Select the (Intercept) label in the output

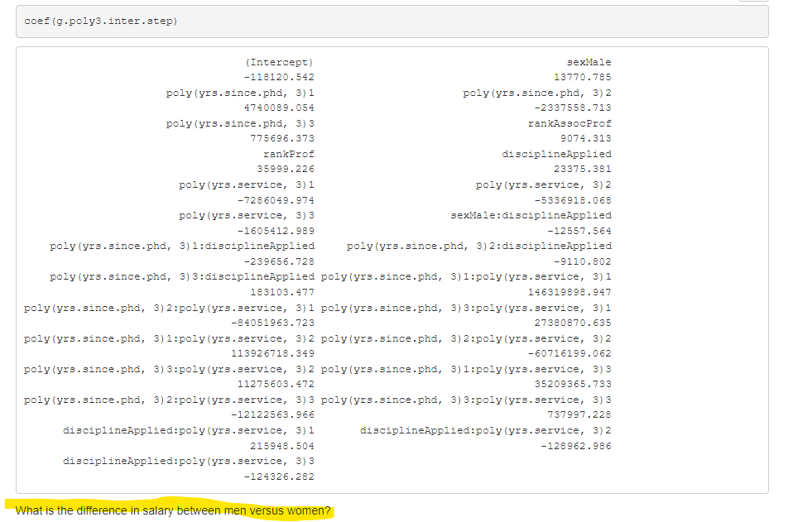pos(280,61)
